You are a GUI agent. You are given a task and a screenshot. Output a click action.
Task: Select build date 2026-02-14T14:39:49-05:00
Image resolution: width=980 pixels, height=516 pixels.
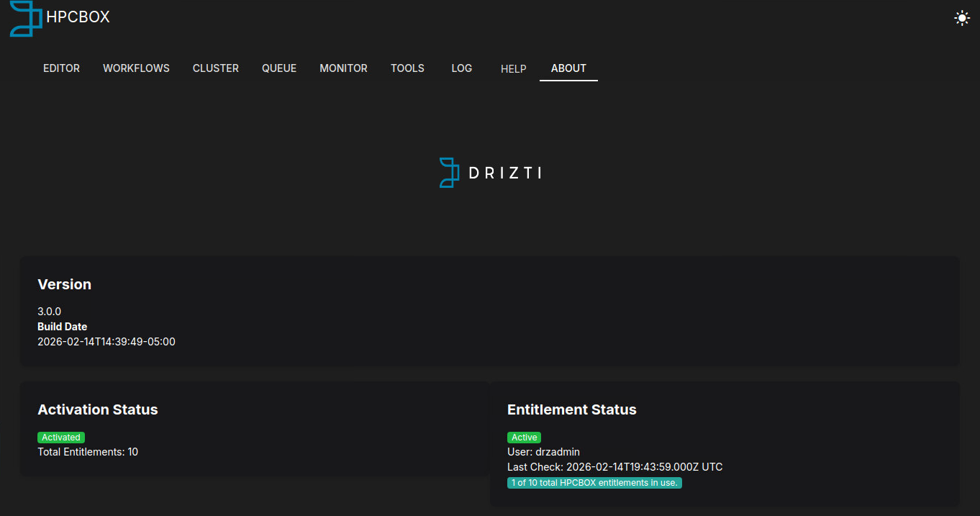click(106, 342)
